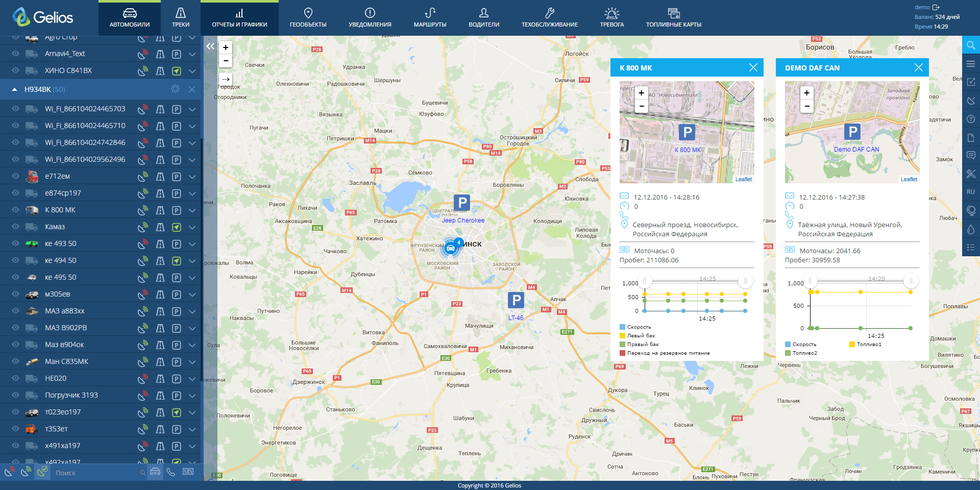Image resolution: width=980 pixels, height=490 pixels.
Task: Click track road icon for т023ео197
Action: 160,412
